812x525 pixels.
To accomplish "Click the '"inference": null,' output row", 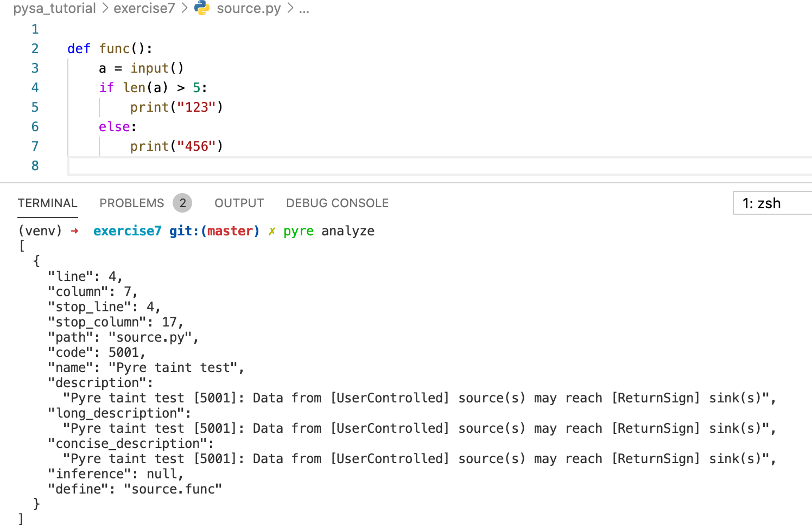I will (116, 474).
